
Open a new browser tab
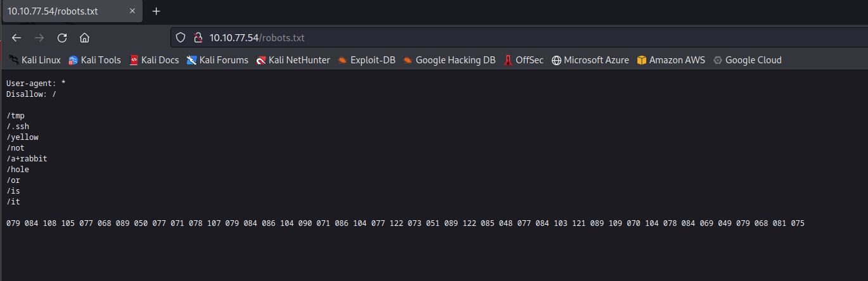click(x=156, y=11)
